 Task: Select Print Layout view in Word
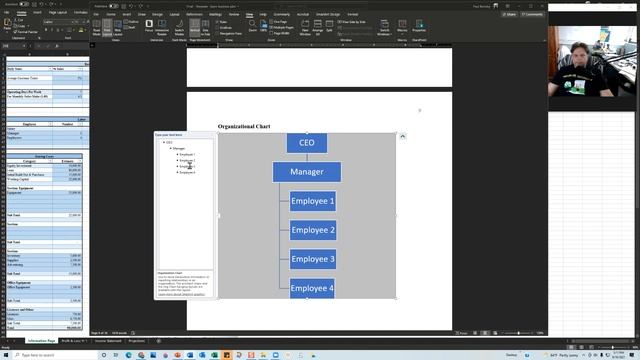pyautogui.click(x=107, y=27)
